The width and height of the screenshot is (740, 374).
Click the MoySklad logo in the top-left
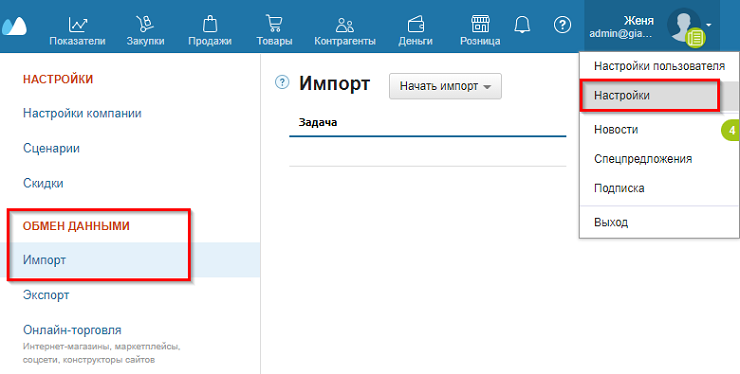[14, 26]
